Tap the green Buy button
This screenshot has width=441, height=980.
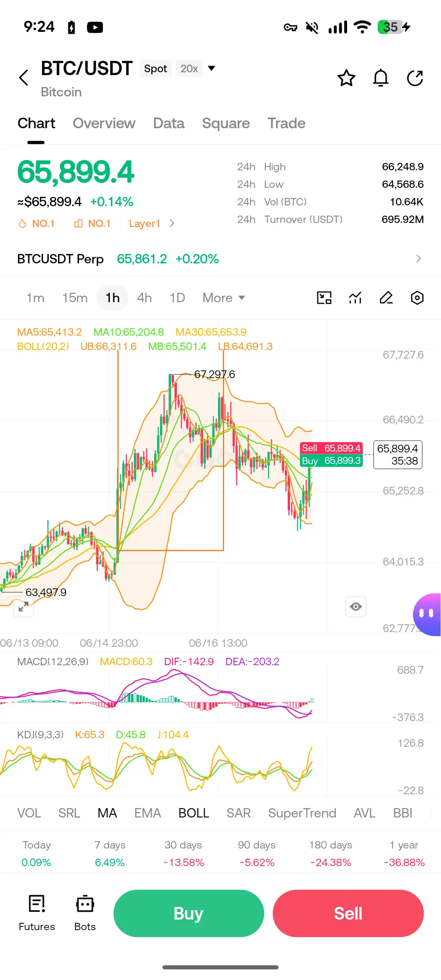189,913
